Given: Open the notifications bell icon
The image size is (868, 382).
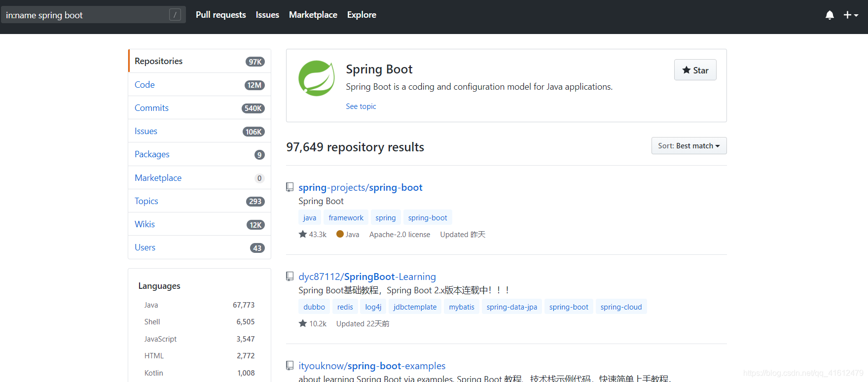Looking at the screenshot, I should click(x=830, y=15).
